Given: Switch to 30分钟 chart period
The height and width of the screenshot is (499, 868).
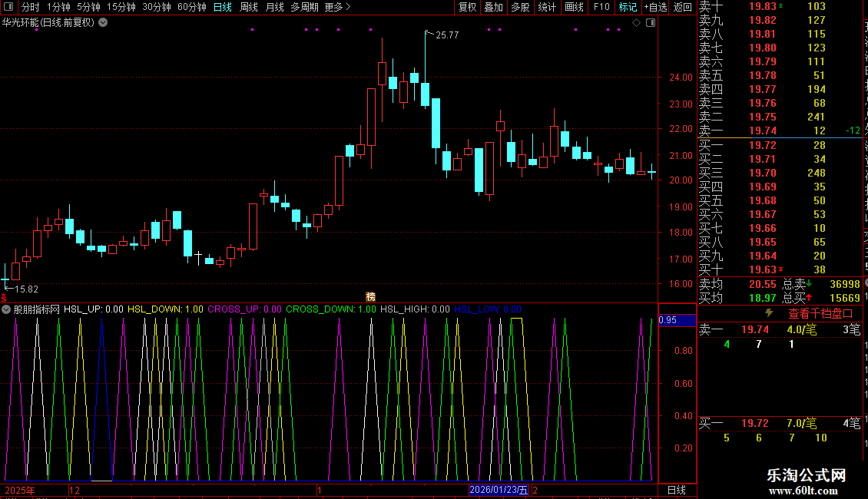Looking at the screenshot, I should point(157,7).
